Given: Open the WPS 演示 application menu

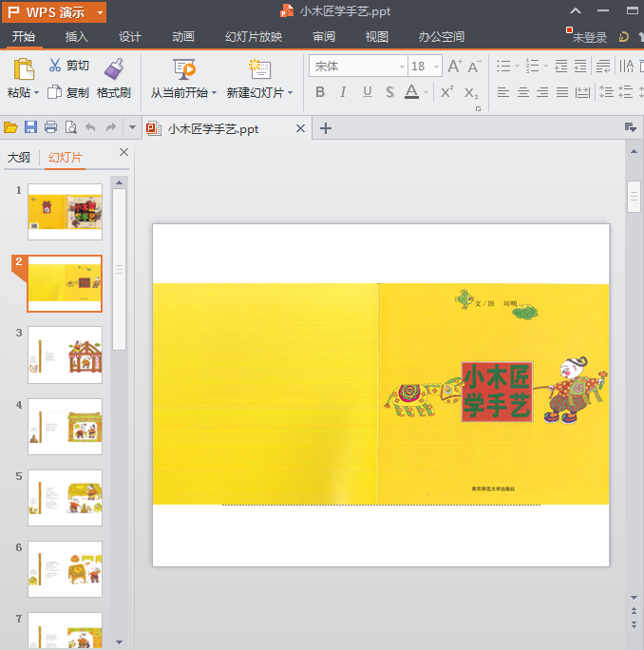Looking at the screenshot, I should pos(54,12).
